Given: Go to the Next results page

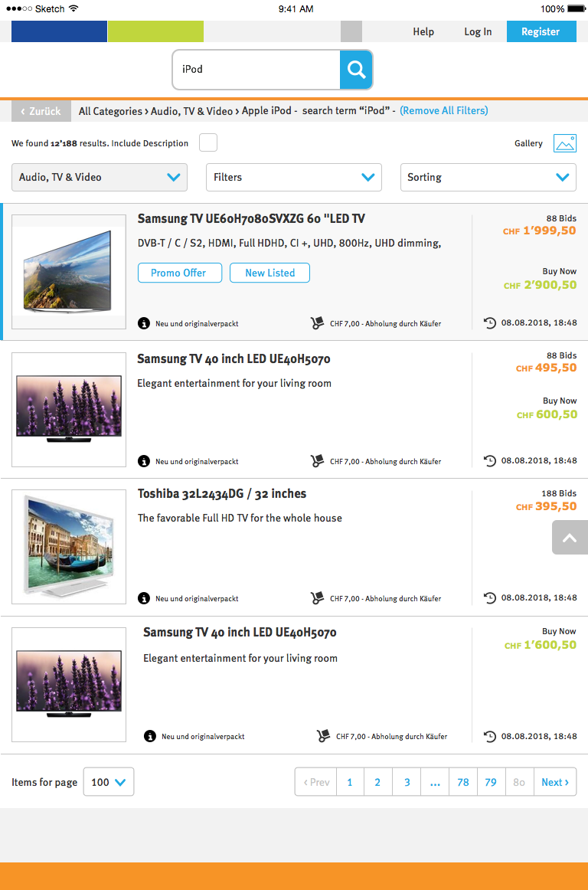Looking at the screenshot, I should (555, 782).
